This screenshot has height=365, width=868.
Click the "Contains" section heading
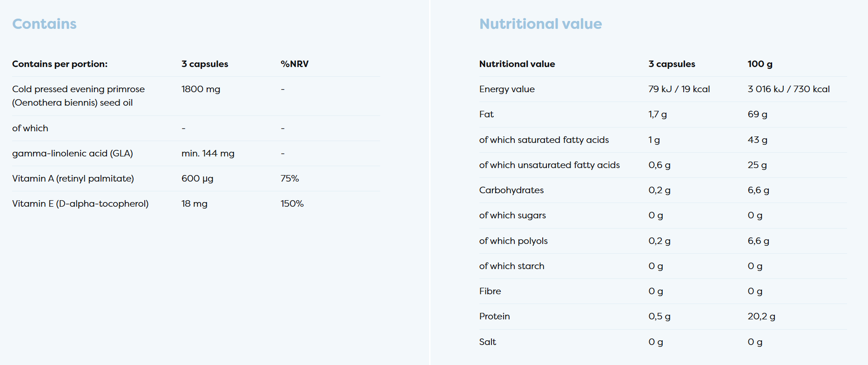coord(44,24)
